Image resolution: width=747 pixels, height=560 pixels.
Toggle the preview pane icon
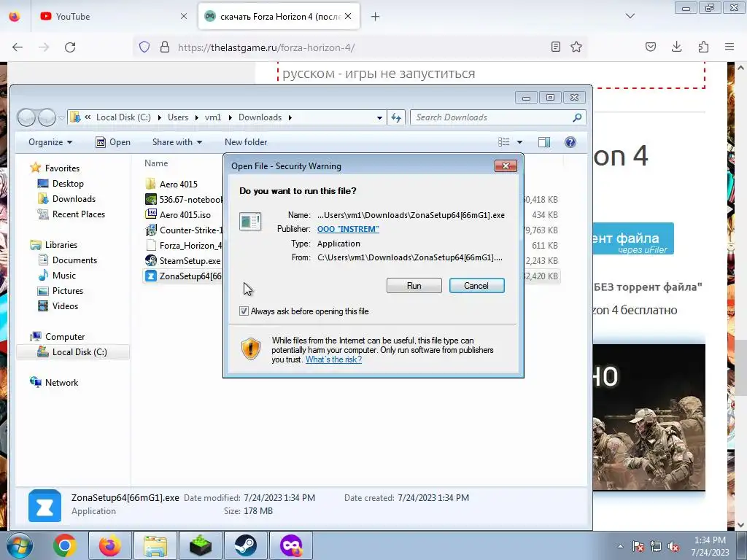click(x=544, y=142)
